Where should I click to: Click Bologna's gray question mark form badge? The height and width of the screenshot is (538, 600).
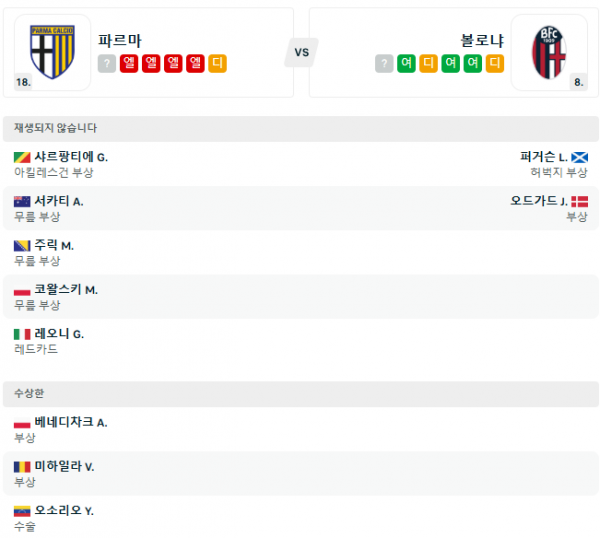pyautogui.click(x=384, y=64)
